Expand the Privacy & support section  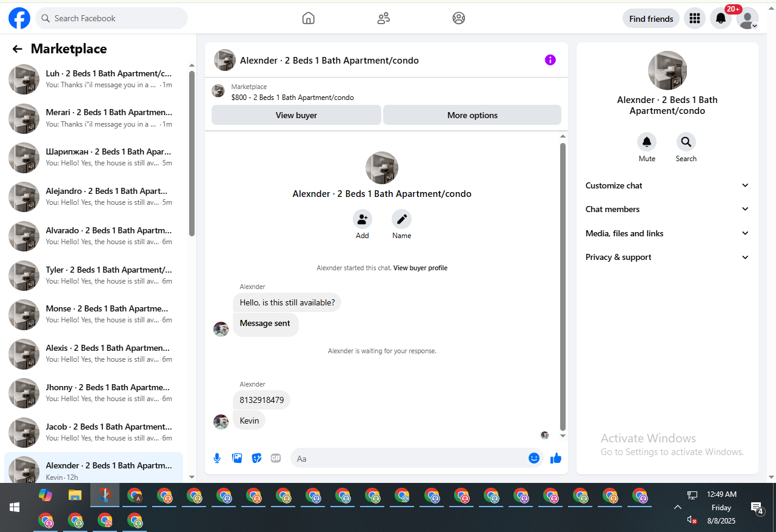(x=667, y=257)
